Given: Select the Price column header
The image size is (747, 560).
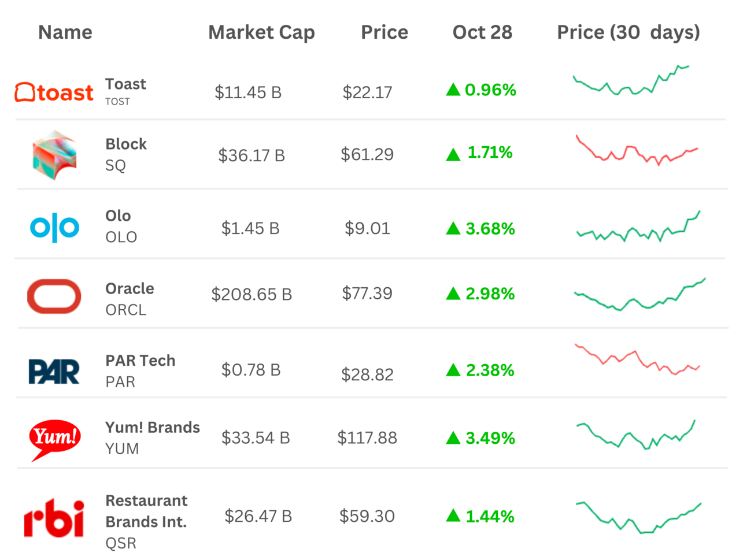Looking at the screenshot, I should click(x=384, y=32).
